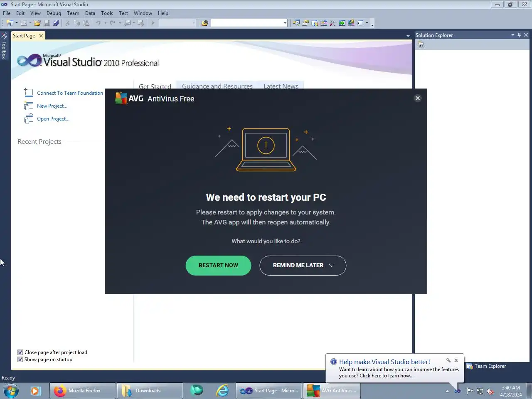Open the Undo history dropdown arrow

pos(105,23)
